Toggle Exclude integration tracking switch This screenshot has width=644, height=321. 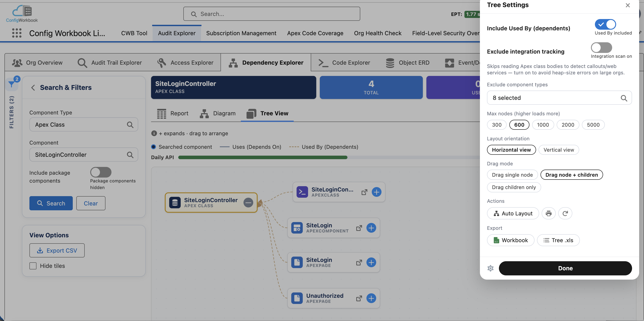[x=601, y=48]
